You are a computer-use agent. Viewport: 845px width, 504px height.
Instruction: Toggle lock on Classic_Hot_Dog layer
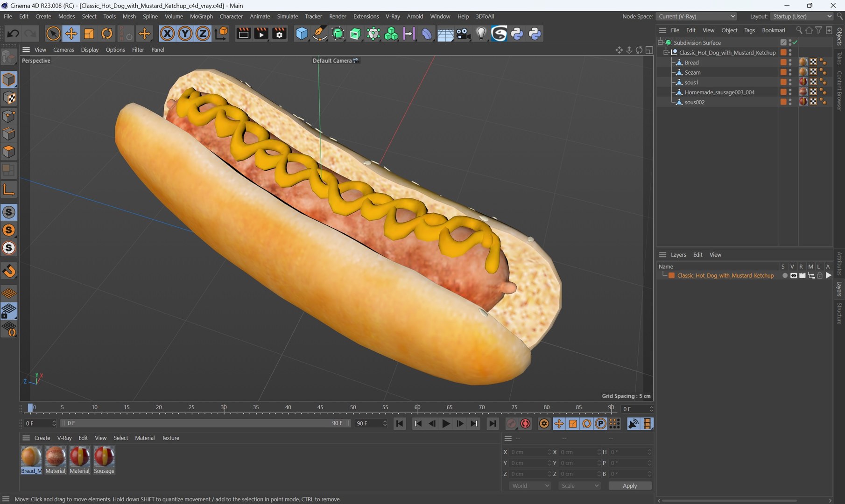(820, 276)
